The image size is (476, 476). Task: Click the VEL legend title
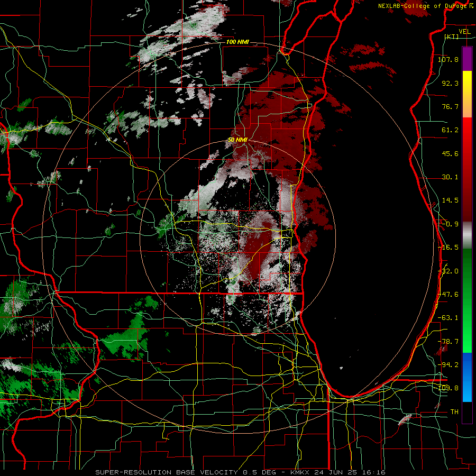(464, 32)
